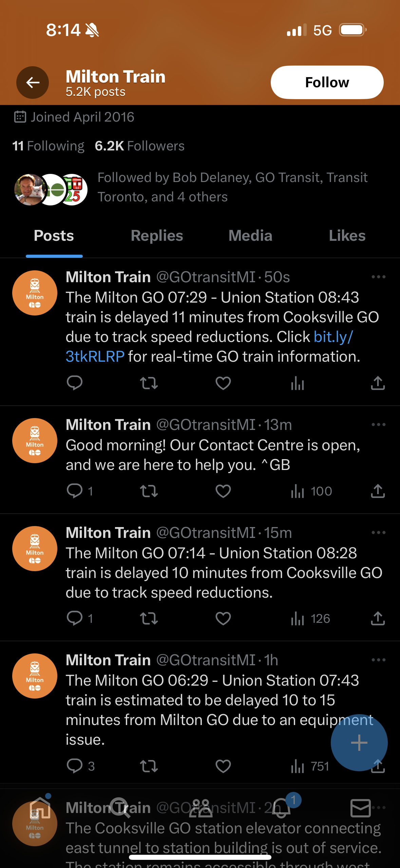400x868 pixels.
Task: Like the 07:29 train delay post
Action: tap(223, 383)
